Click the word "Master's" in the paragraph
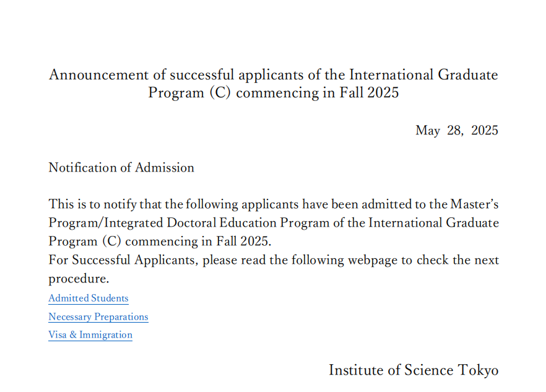Viewport: 546px width, 392px height. (474, 204)
